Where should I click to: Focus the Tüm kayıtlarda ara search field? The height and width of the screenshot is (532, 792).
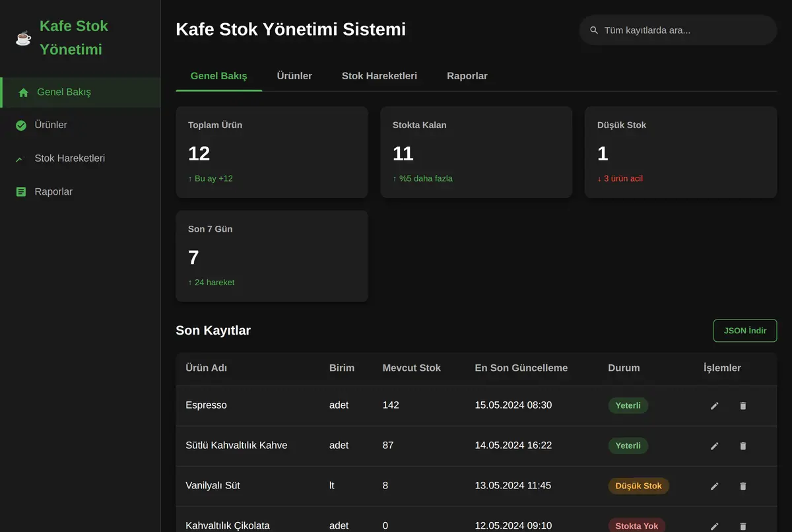678,30
